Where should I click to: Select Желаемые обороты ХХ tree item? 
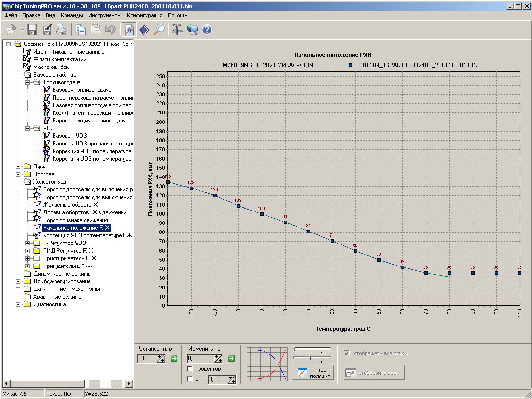tap(72, 205)
